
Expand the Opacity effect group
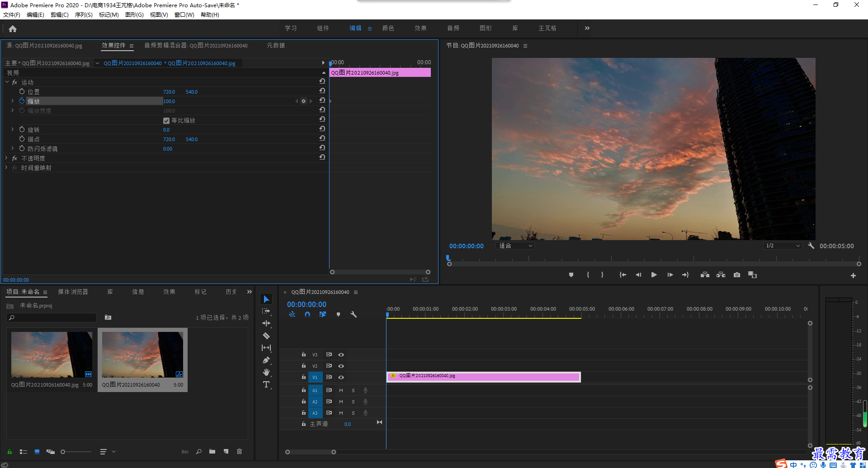[6, 158]
